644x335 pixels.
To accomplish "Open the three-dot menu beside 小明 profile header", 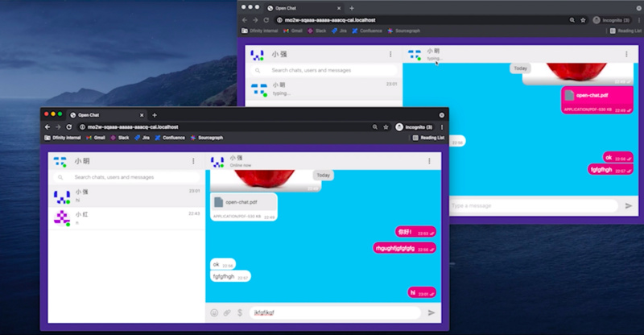I will pyautogui.click(x=192, y=161).
